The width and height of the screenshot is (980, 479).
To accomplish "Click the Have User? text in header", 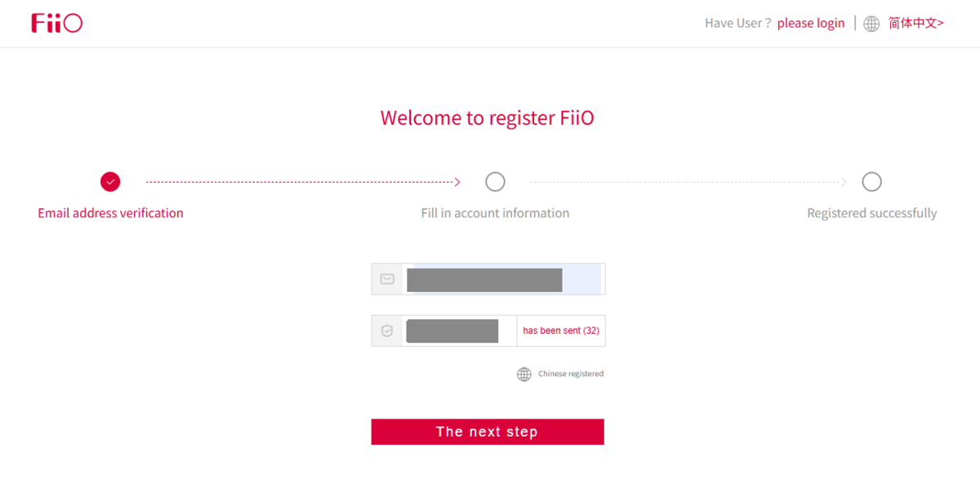I will [738, 23].
